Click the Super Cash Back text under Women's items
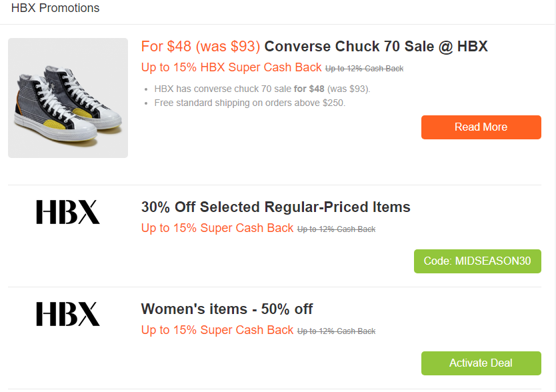The height and width of the screenshot is (392, 556). coord(217,330)
